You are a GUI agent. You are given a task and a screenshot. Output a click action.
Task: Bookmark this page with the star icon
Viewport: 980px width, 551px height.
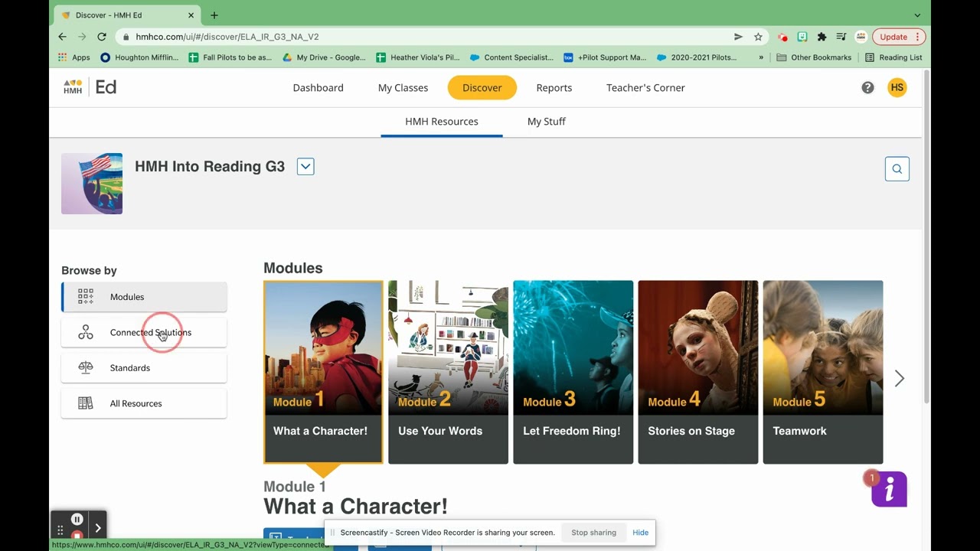tap(758, 37)
